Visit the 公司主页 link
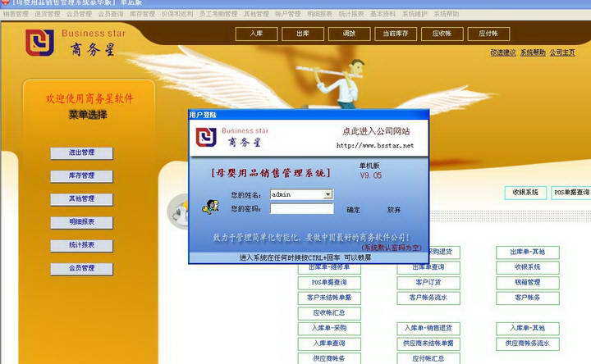591x364 pixels. pyautogui.click(x=562, y=52)
